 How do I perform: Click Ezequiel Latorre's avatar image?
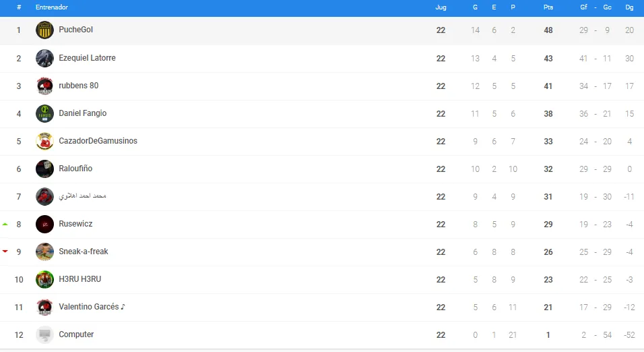tap(44, 59)
